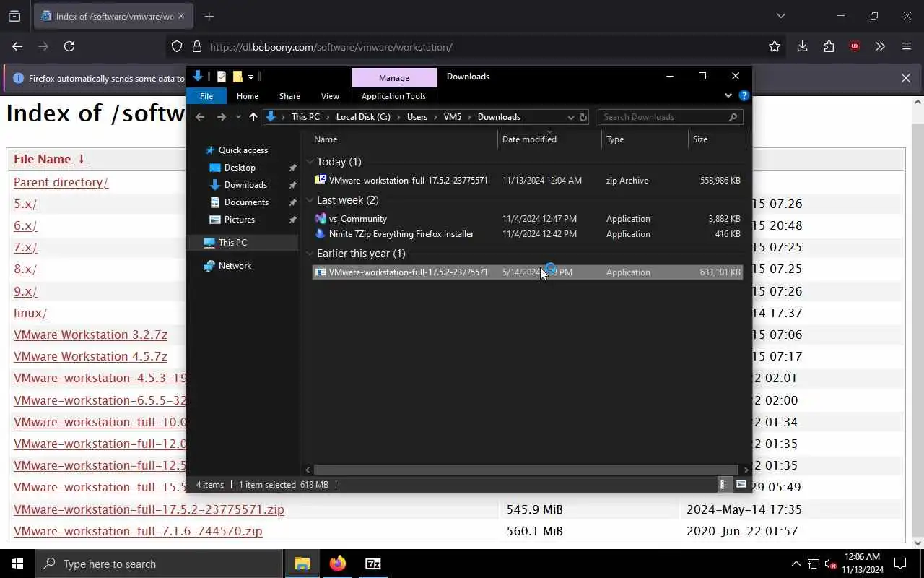Download VMware-workstation-full-7.1.6 zip link

click(x=138, y=531)
